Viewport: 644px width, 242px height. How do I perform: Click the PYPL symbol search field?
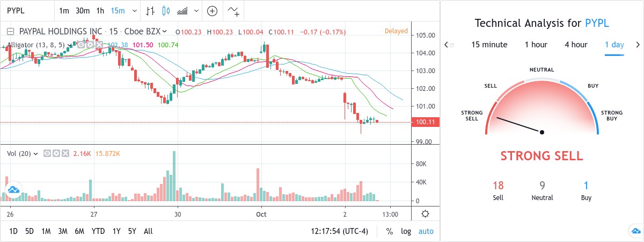(27, 11)
